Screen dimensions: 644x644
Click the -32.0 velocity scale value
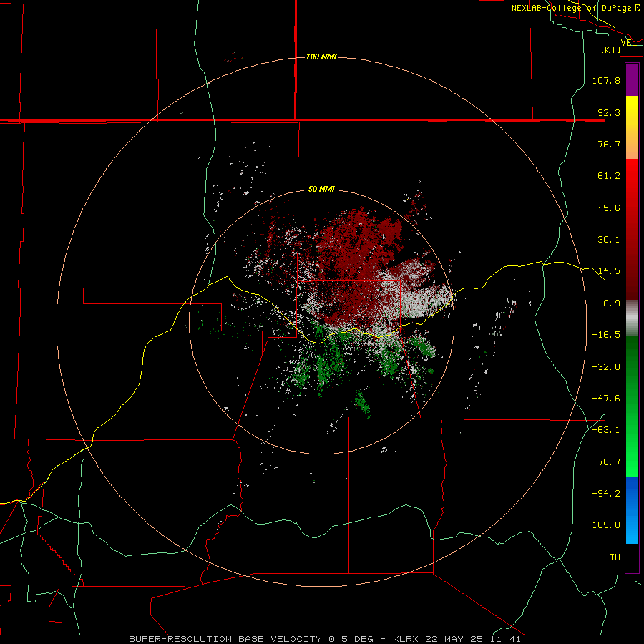click(x=606, y=367)
